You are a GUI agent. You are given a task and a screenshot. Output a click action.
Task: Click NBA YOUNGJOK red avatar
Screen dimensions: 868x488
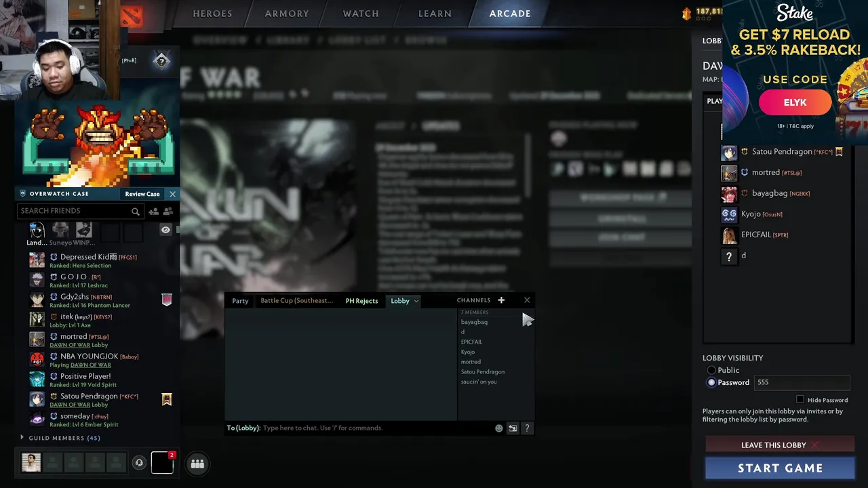point(37,360)
